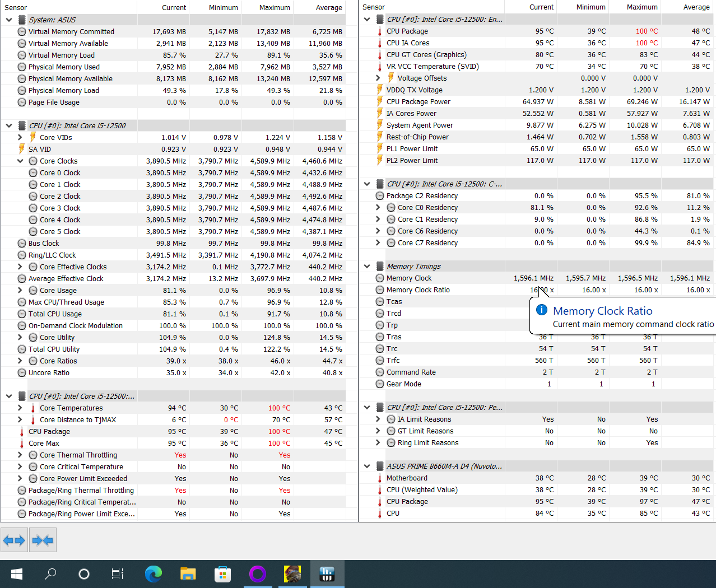The image size is (716, 588).
Task: Click thermometer icon beside Motherboard sensor
Action: 380,478
